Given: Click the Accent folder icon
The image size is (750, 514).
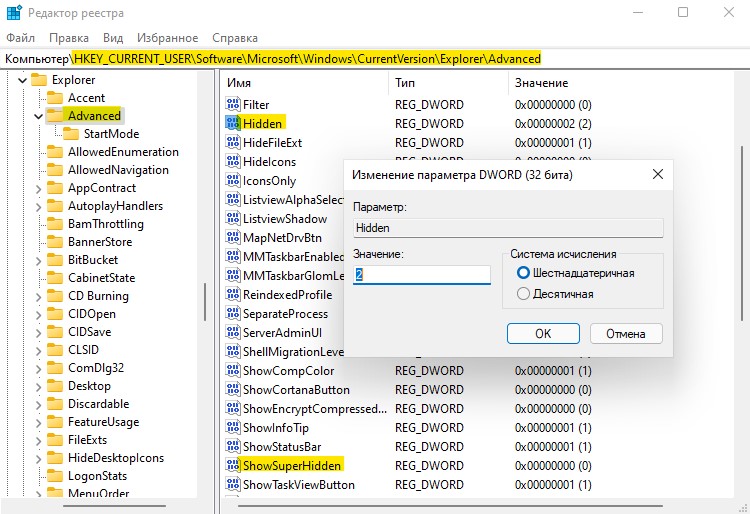Looking at the screenshot, I should [x=55, y=98].
